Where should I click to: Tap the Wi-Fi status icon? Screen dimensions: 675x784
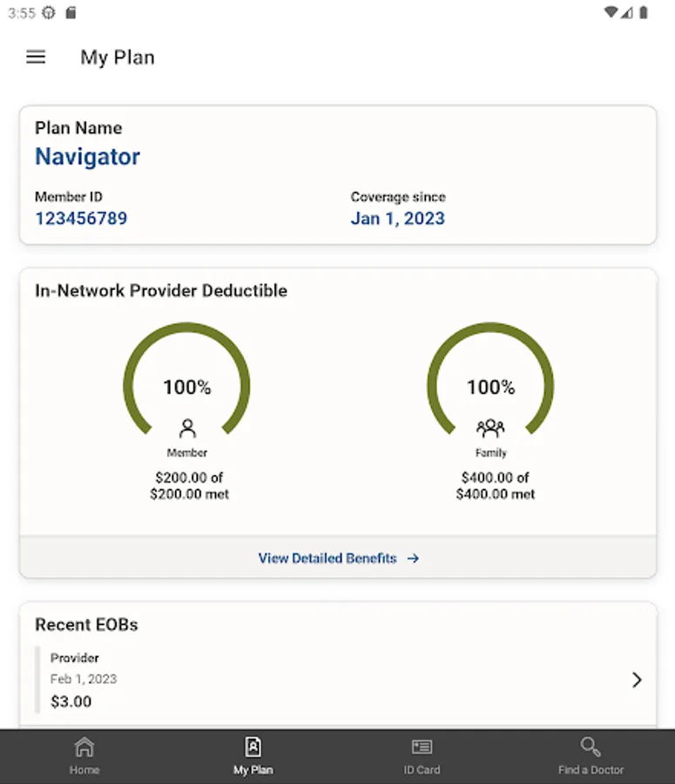611,13
